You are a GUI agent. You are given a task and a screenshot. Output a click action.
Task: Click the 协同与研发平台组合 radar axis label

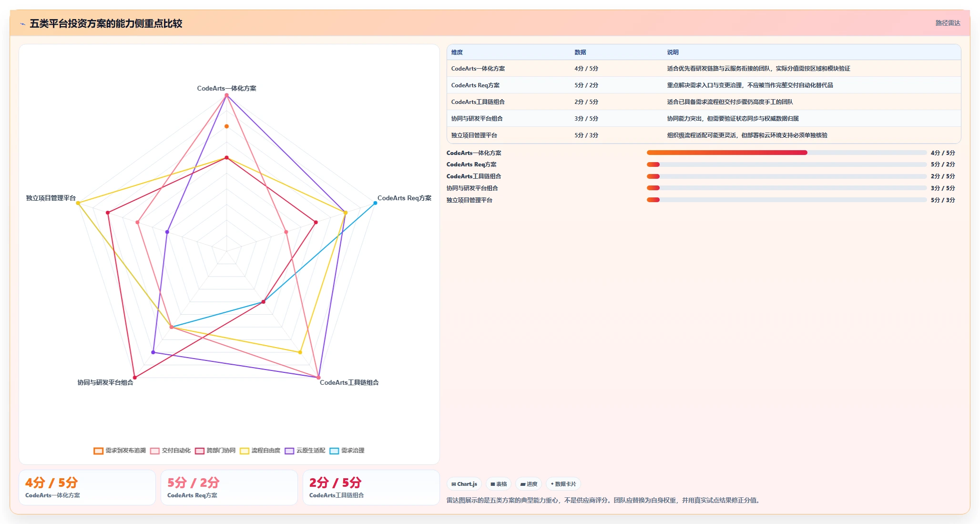coord(105,382)
